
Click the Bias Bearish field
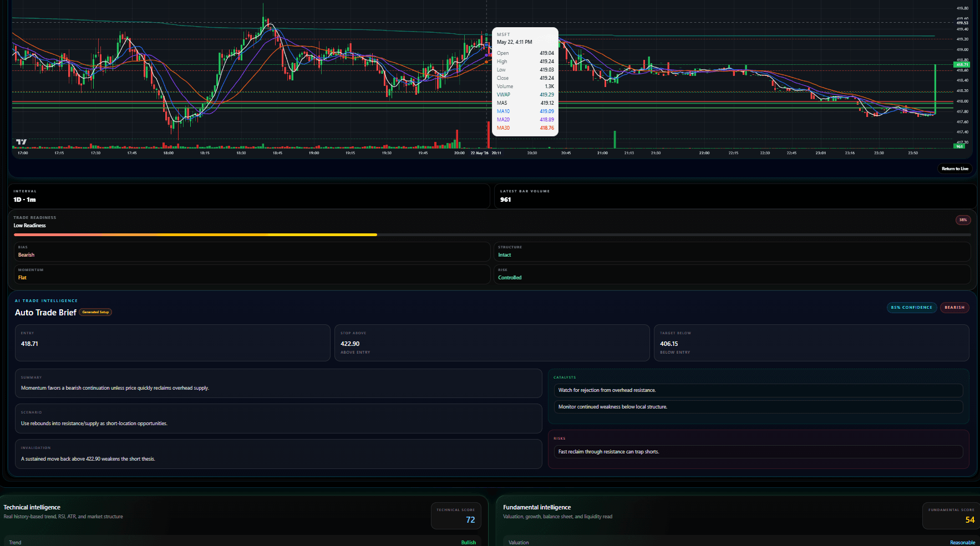[252, 252]
